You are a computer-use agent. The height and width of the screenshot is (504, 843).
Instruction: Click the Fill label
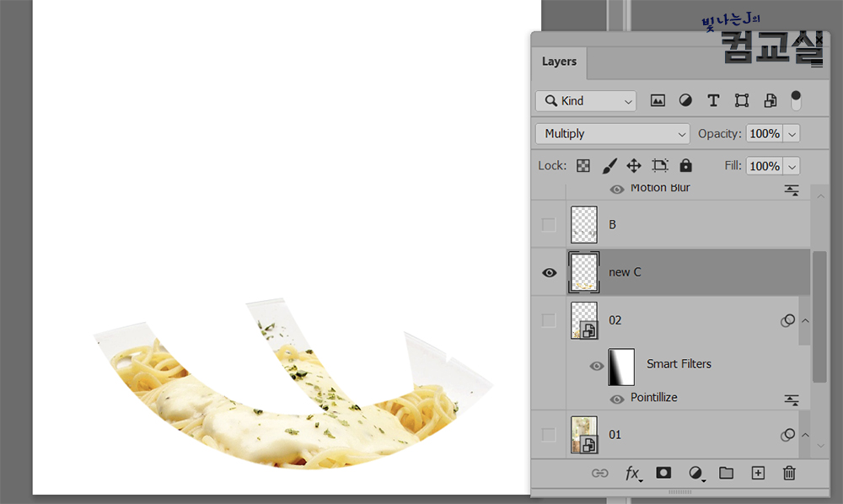coord(733,165)
